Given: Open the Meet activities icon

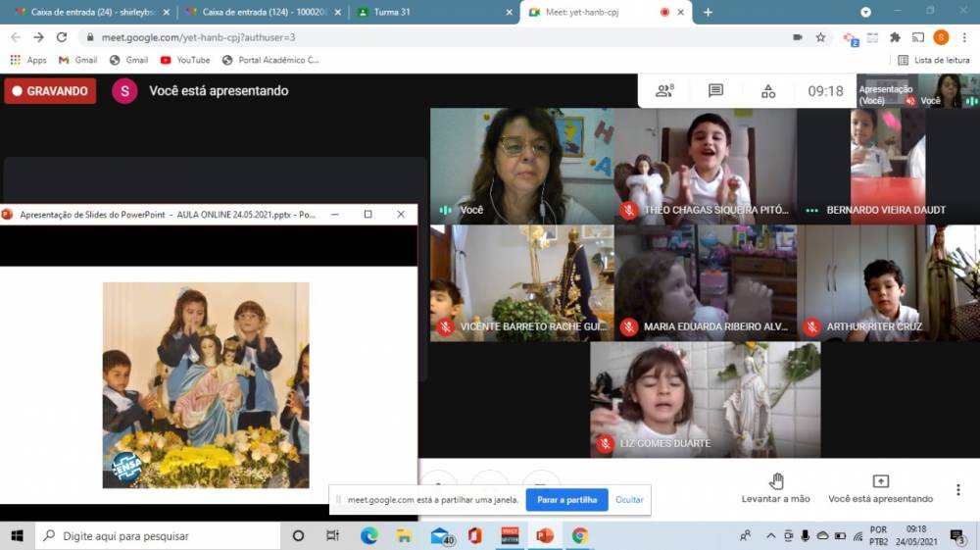Looking at the screenshot, I should [768, 91].
